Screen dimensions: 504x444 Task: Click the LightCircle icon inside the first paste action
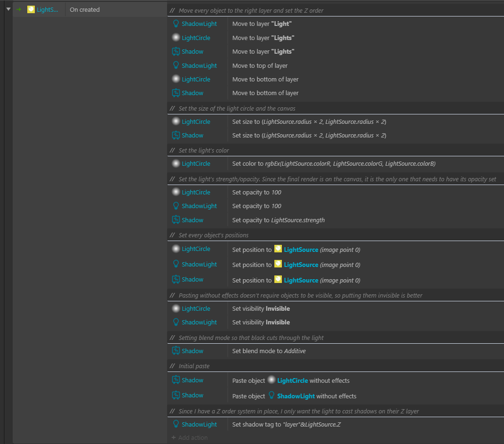[272, 380]
